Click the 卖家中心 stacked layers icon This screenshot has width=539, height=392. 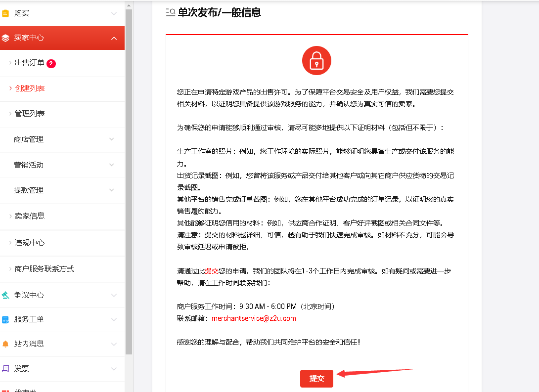(5, 38)
